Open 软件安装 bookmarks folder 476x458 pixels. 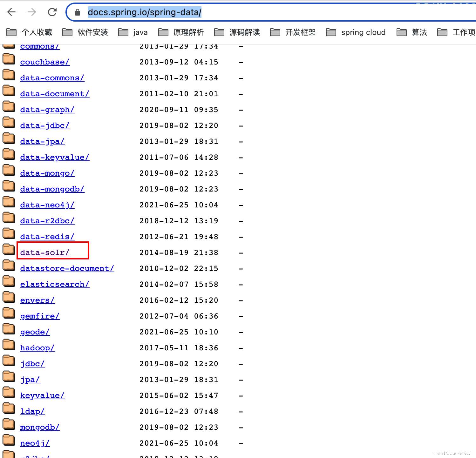(85, 32)
